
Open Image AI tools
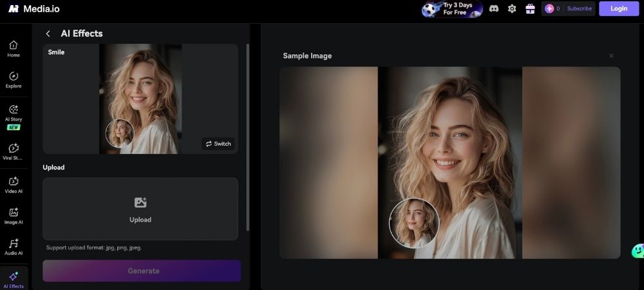coord(14,216)
